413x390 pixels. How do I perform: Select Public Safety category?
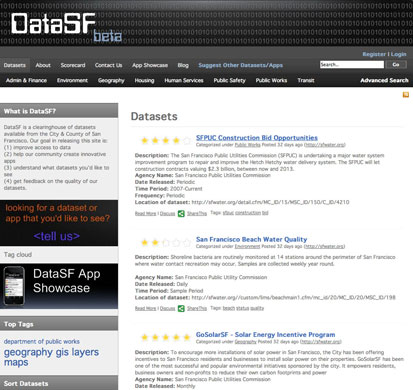pyautogui.click(x=230, y=81)
